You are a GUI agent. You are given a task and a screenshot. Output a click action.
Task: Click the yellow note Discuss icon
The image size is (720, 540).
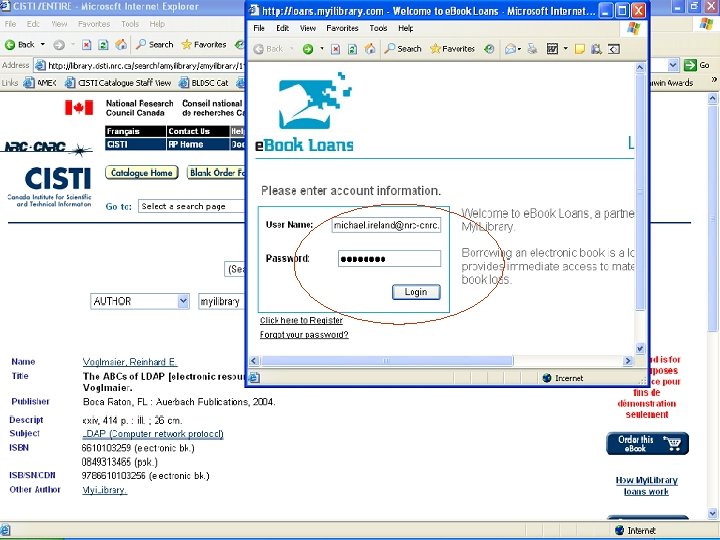579,49
